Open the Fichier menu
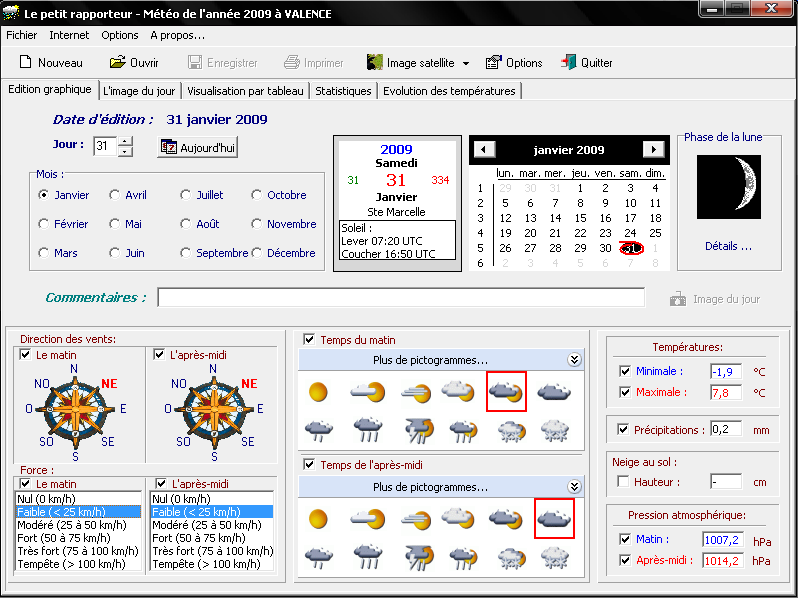 pyautogui.click(x=21, y=35)
